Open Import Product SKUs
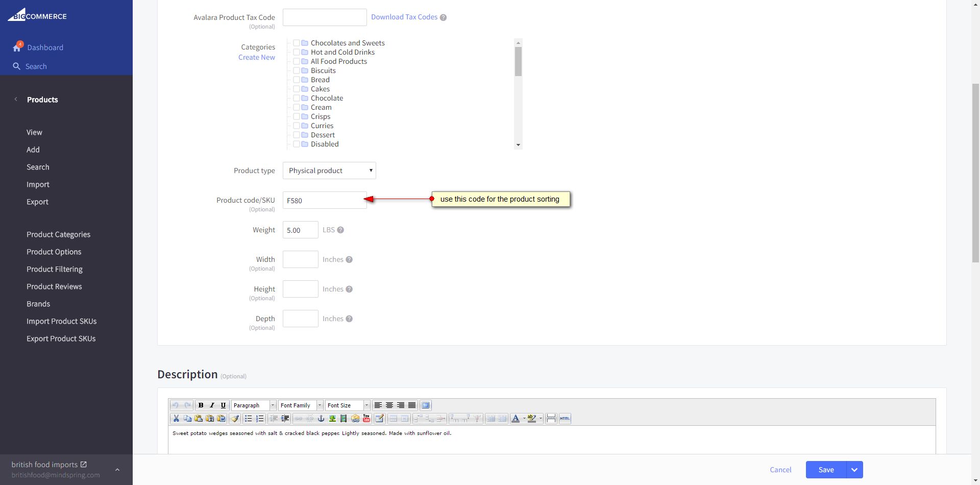 coord(61,321)
